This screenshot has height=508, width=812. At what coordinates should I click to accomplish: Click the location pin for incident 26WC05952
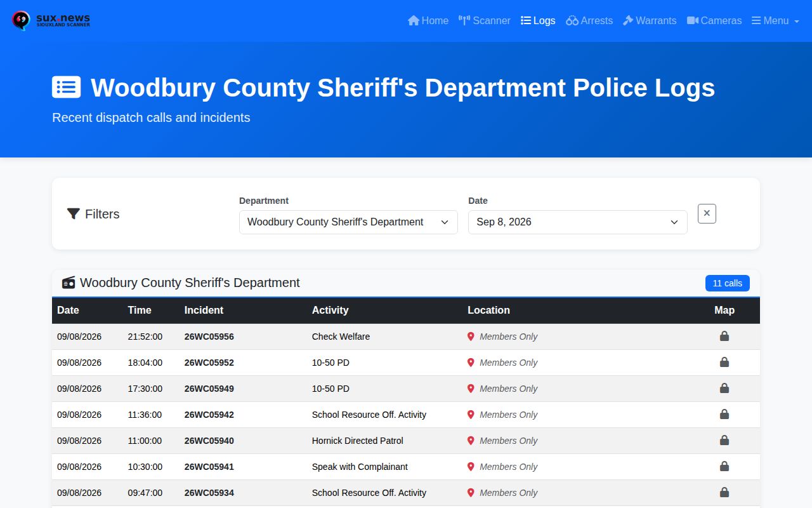pos(471,363)
